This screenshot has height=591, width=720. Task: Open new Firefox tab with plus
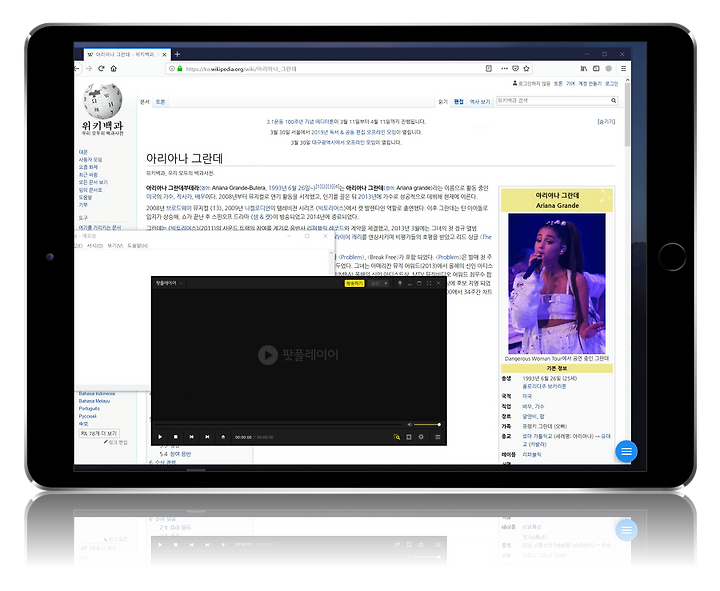pos(177,54)
